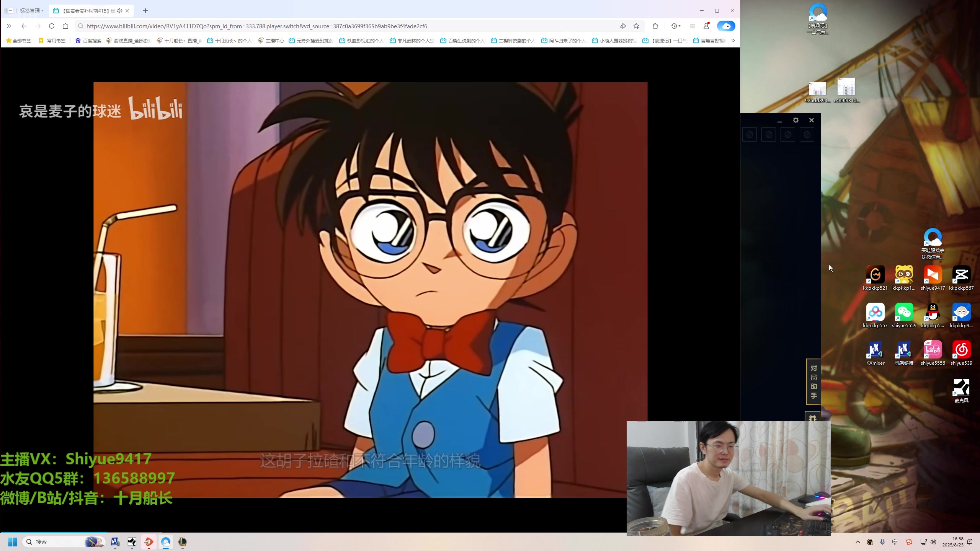Open the 阿斗归来了的个人 bookmark
The image size is (980, 551).
563,41
